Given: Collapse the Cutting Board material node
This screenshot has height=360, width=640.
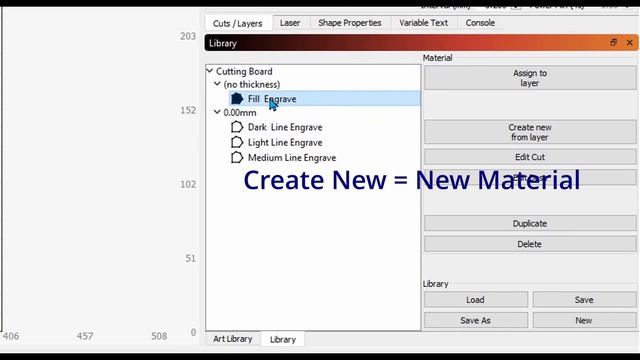Looking at the screenshot, I should coord(210,71).
